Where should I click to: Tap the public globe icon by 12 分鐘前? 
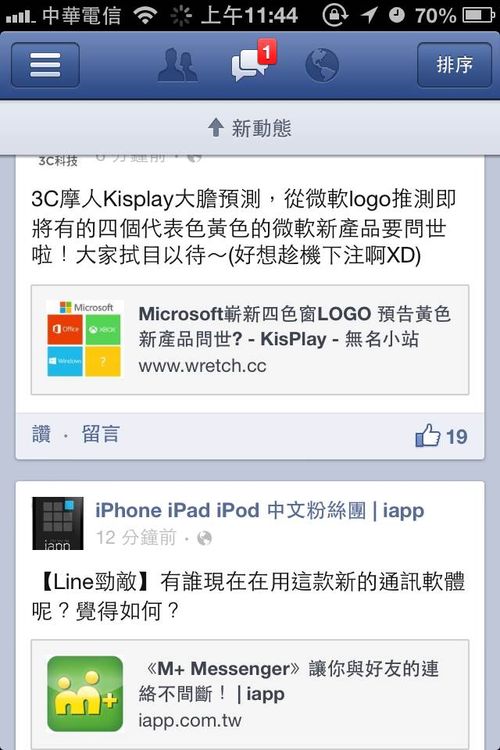[x=204, y=538]
